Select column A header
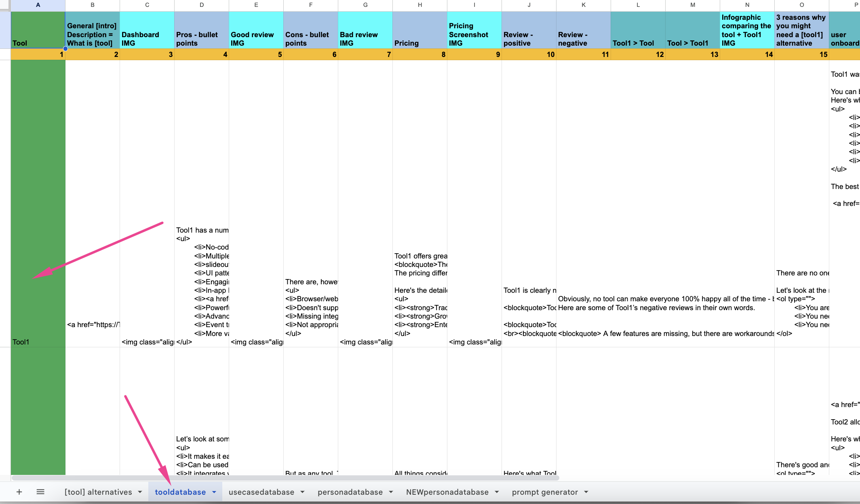 (38, 5)
